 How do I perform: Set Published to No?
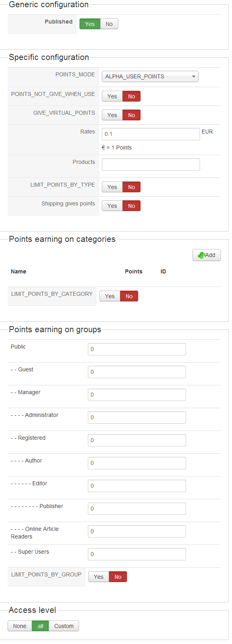tap(109, 24)
